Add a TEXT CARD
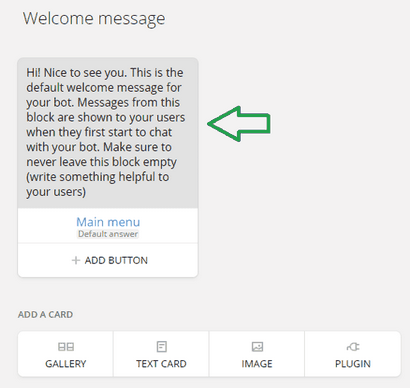 (161, 354)
